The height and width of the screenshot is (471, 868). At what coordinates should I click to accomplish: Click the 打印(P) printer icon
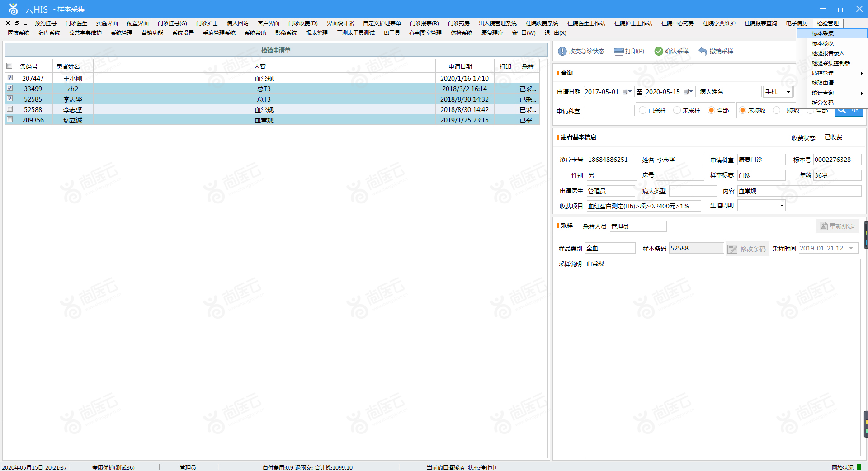pos(618,51)
